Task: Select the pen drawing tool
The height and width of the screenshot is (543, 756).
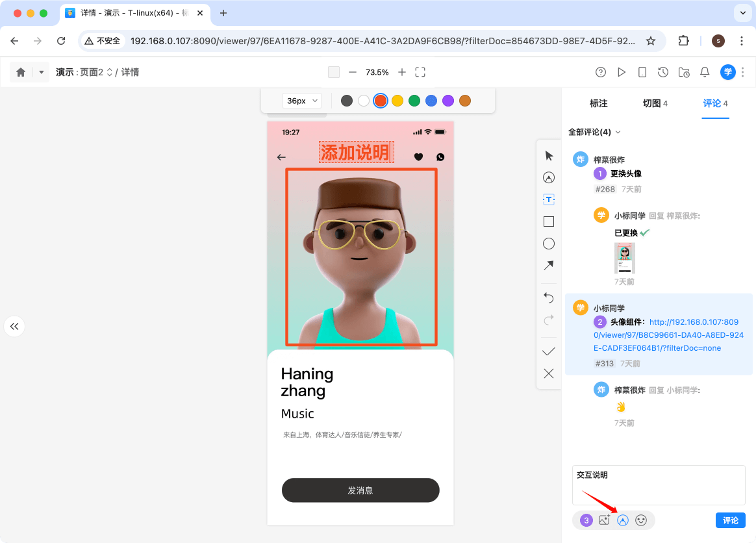Action: pos(548,177)
